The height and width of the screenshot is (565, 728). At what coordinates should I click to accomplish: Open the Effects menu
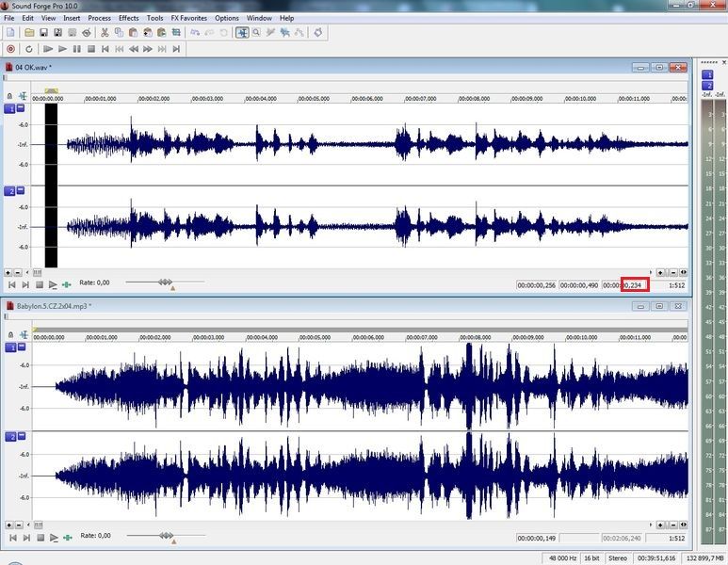(129, 18)
